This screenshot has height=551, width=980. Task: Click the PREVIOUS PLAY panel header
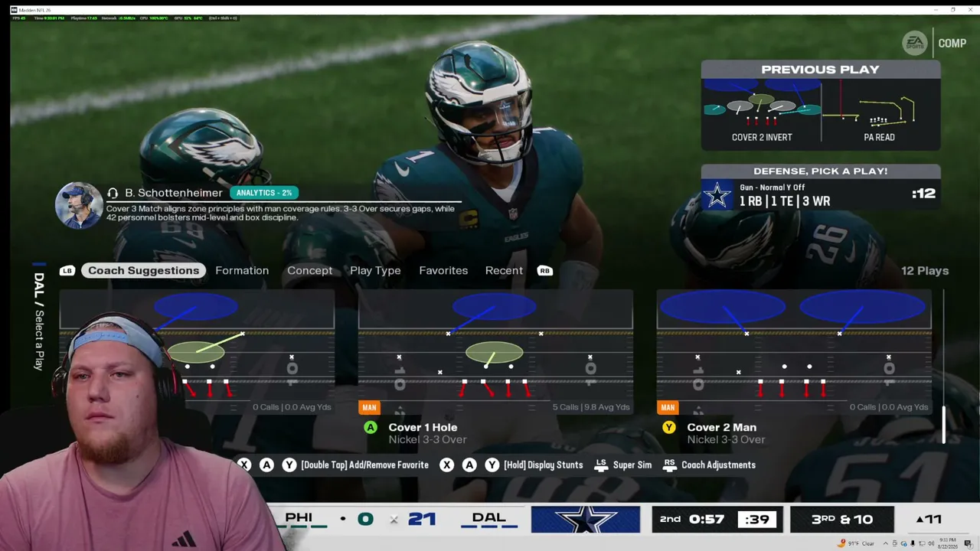coord(821,70)
